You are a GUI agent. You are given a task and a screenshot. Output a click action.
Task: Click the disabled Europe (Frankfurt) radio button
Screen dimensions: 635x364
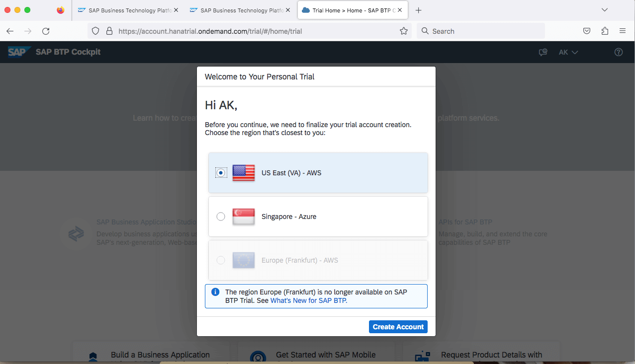pos(220,260)
